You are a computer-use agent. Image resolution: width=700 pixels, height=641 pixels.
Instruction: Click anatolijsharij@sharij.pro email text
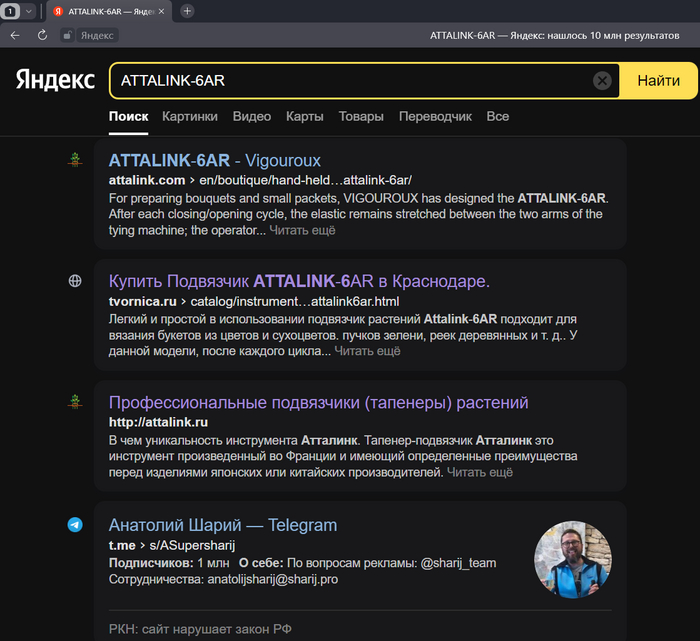click(273, 579)
